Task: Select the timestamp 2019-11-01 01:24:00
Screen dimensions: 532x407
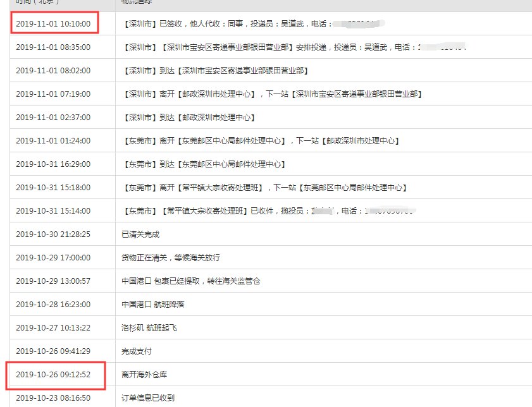Action: click(53, 141)
